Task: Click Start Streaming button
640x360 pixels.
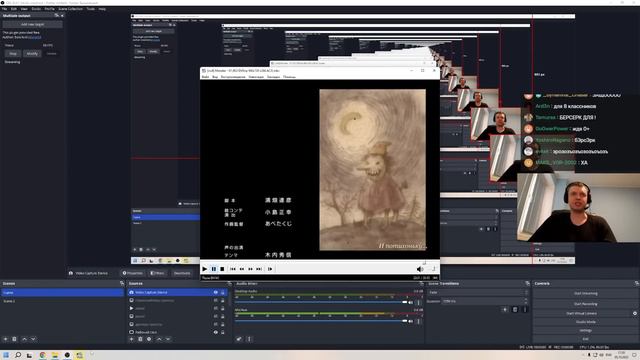Action: [x=585, y=293]
